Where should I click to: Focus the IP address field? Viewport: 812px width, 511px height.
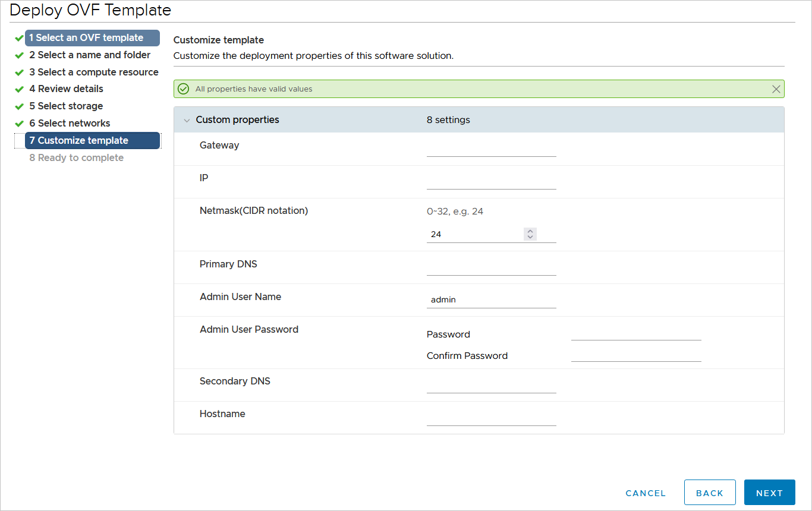[x=491, y=181]
